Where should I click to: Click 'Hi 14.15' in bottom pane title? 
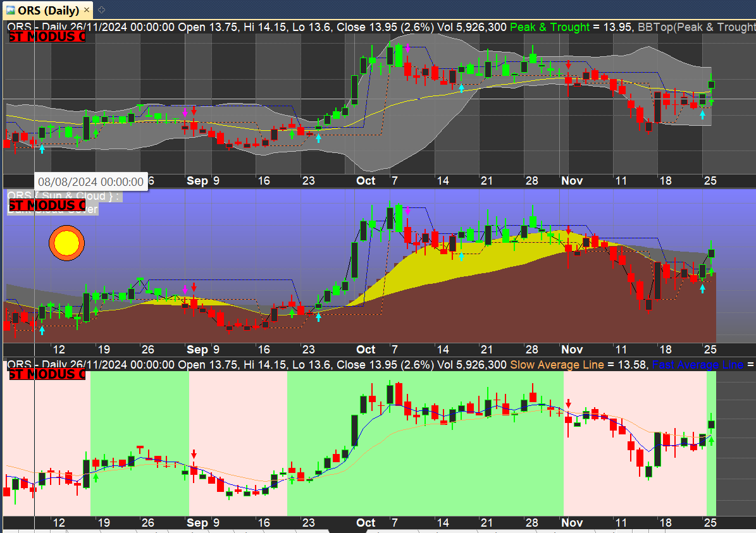coord(266,365)
